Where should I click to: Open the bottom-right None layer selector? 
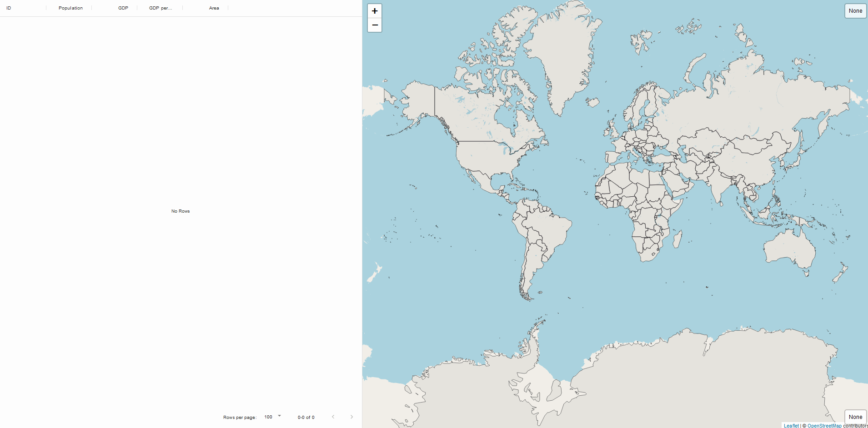tap(855, 417)
